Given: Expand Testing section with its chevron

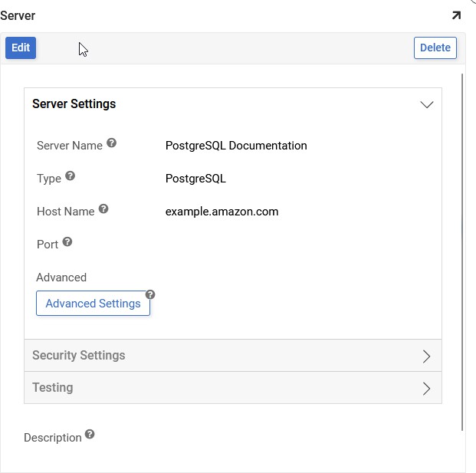Looking at the screenshot, I should (427, 389).
